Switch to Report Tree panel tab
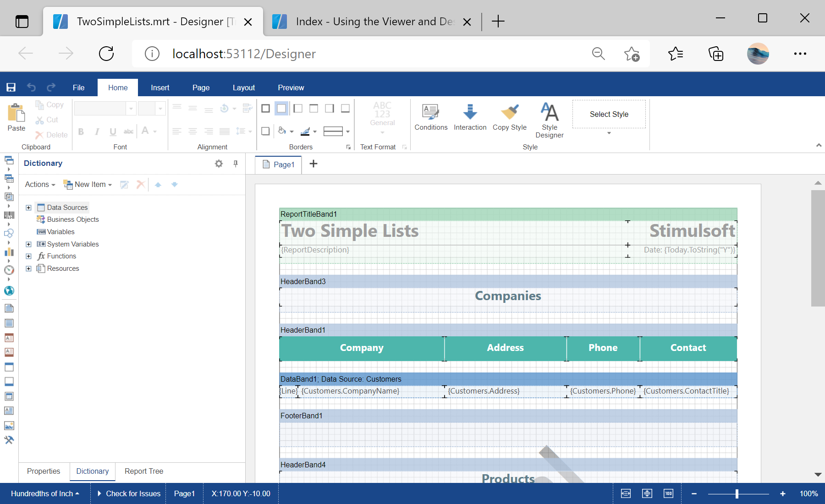The height and width of the screenshot is (504, 825). click(x=144, y=471)
